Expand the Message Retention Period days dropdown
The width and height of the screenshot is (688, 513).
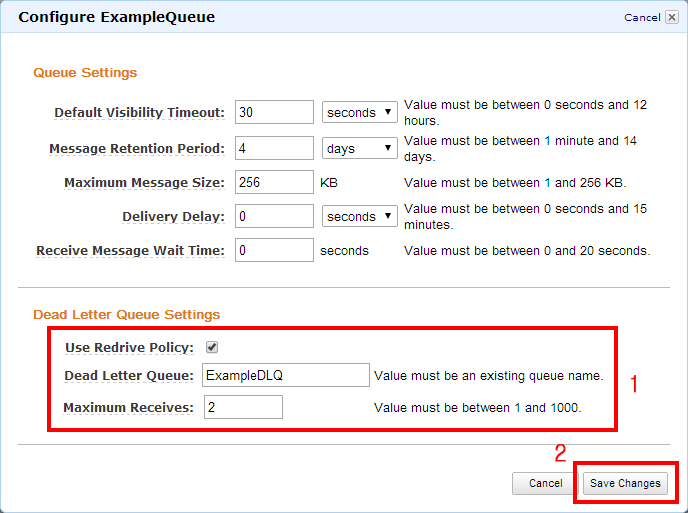tap(359, 148)
